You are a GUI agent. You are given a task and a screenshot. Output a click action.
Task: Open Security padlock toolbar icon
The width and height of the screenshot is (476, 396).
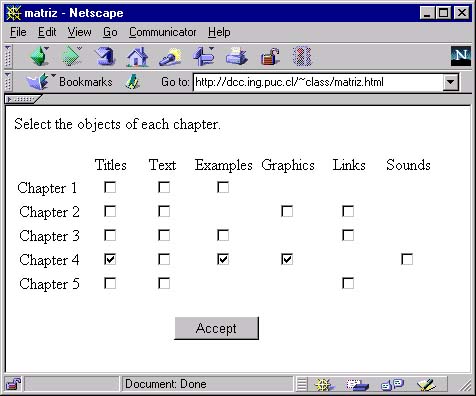click(270, 56)
